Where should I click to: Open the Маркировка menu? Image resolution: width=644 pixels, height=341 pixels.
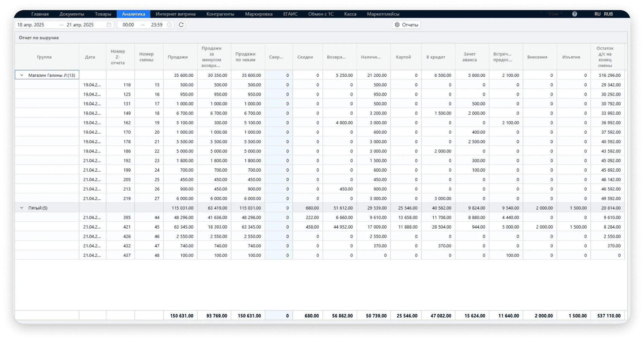(259, 14)
